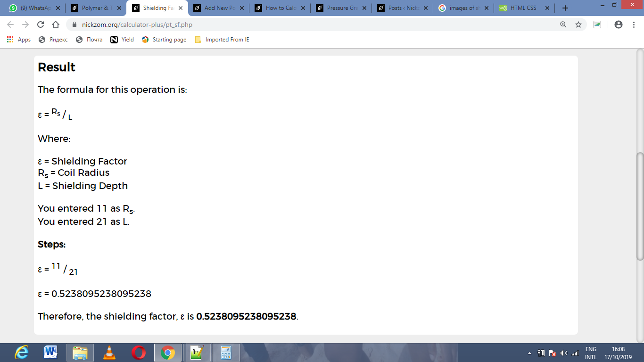Open the Calculator taskbar icon
Image resolution: width=644 pixels, height=362 pixels.
pyautogui.click(x=226, y=353)
